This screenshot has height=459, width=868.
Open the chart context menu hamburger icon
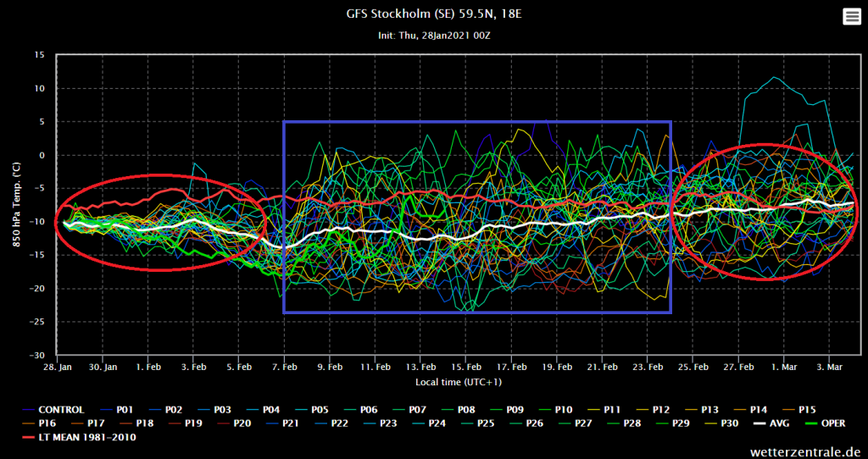[x=851, y=17]
